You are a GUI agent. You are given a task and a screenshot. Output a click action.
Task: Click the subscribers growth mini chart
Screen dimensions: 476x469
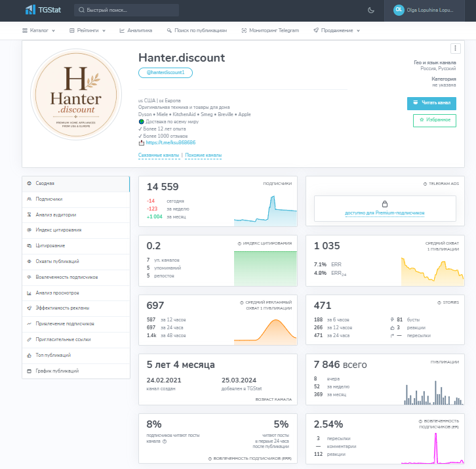point(266,211)
